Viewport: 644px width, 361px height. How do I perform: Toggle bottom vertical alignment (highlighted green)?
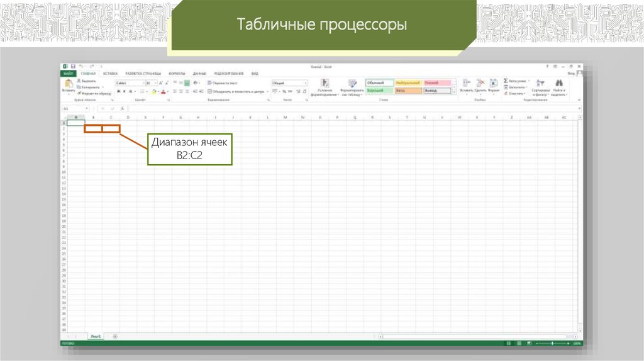(x=187, y=83)
